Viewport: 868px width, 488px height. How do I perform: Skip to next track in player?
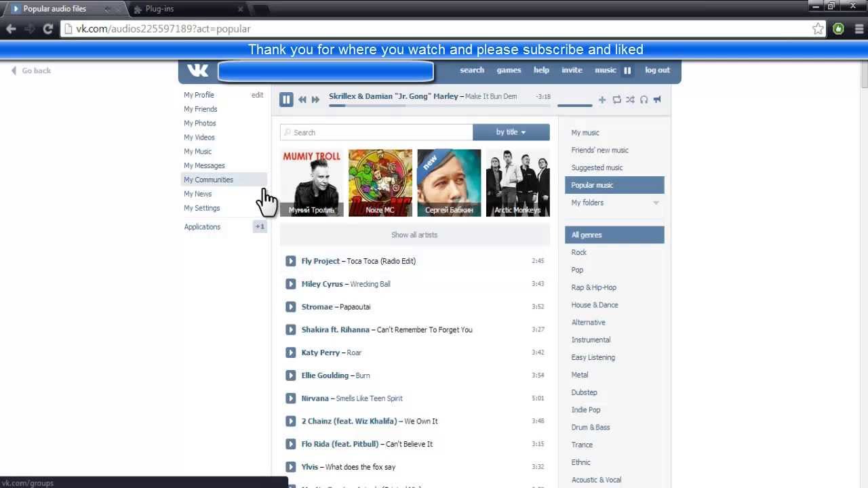(315, 100)
